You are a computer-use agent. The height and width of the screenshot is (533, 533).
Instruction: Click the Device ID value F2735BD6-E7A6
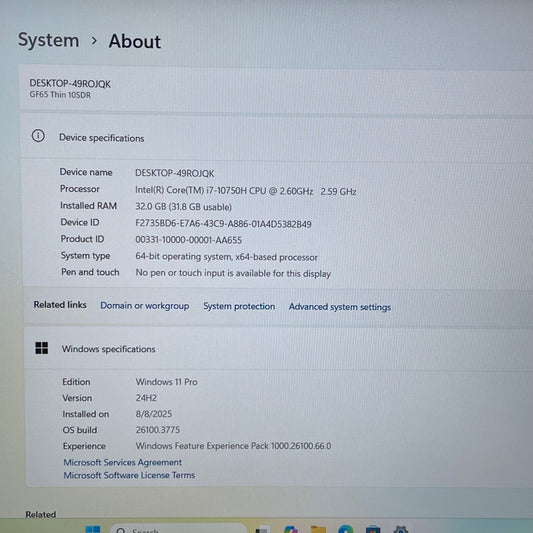click(x=223, y=224)
